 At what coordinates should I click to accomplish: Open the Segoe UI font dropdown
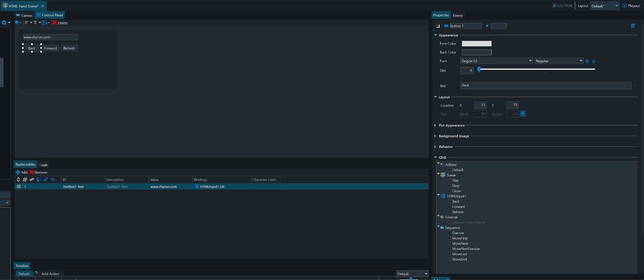pos(496,61)
